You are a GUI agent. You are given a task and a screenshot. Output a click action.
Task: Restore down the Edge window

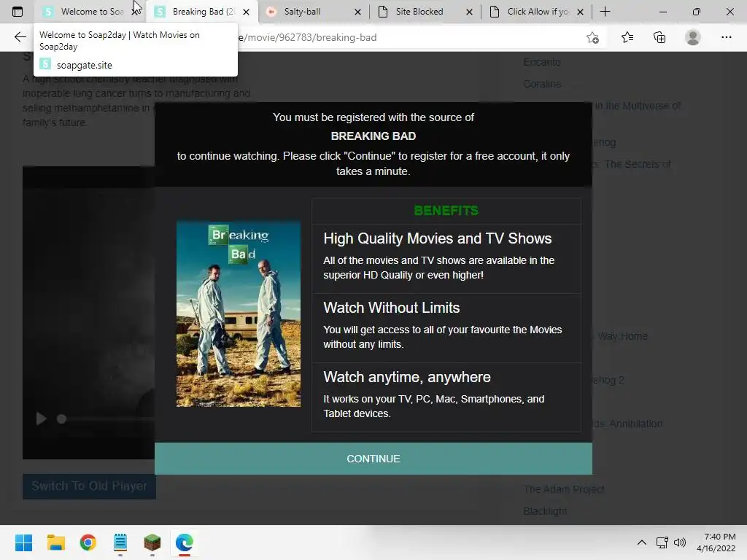[x=697, y=12]
